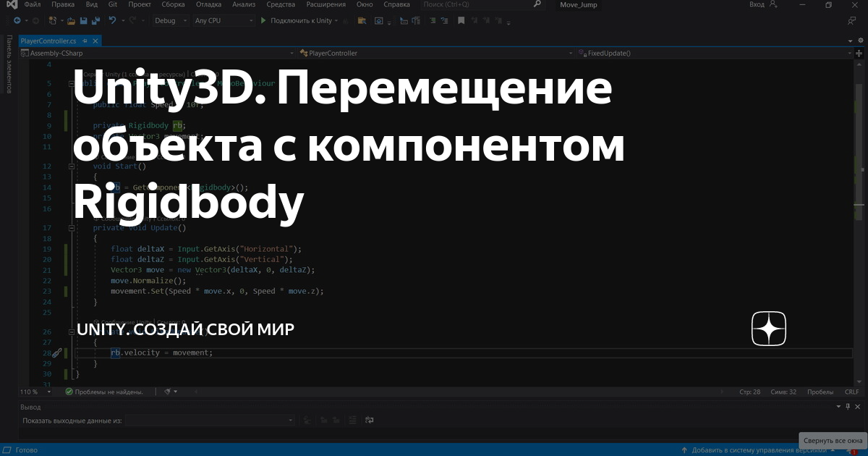Open the Отладка menu
This screenshot has width=868, height=456.
[209, 4]
